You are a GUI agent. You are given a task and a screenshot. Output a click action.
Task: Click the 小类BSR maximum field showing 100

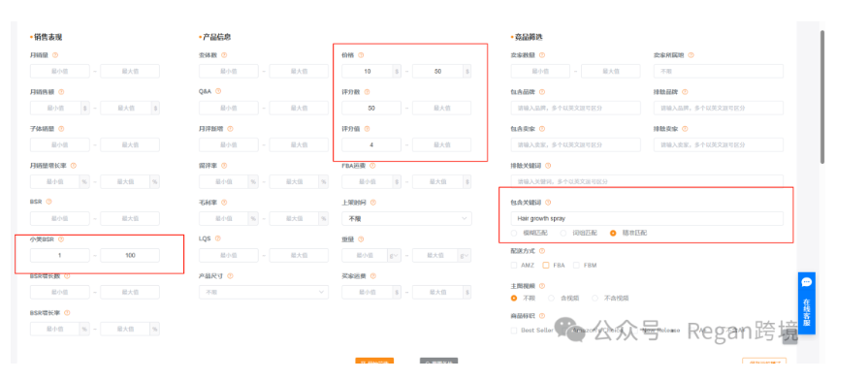[130, 256]
